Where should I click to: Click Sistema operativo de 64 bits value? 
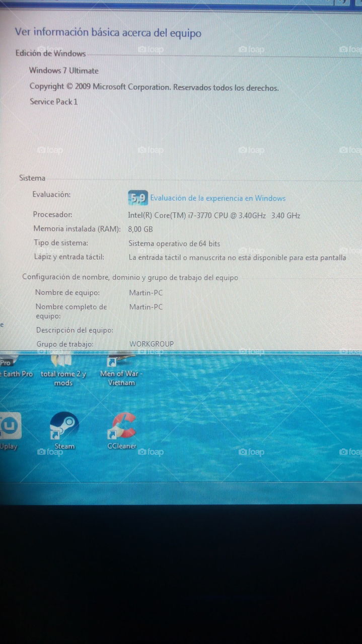[174, 244]
